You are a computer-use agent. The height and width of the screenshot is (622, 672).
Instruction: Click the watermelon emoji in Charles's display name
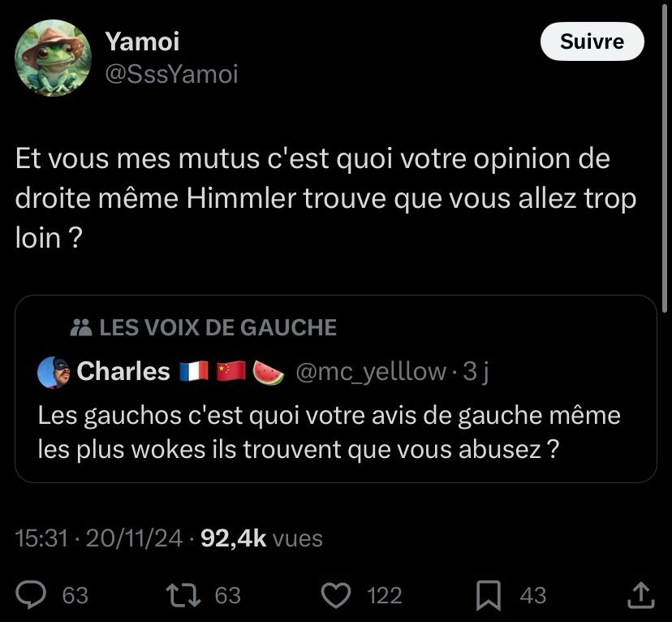pos(269,371)
